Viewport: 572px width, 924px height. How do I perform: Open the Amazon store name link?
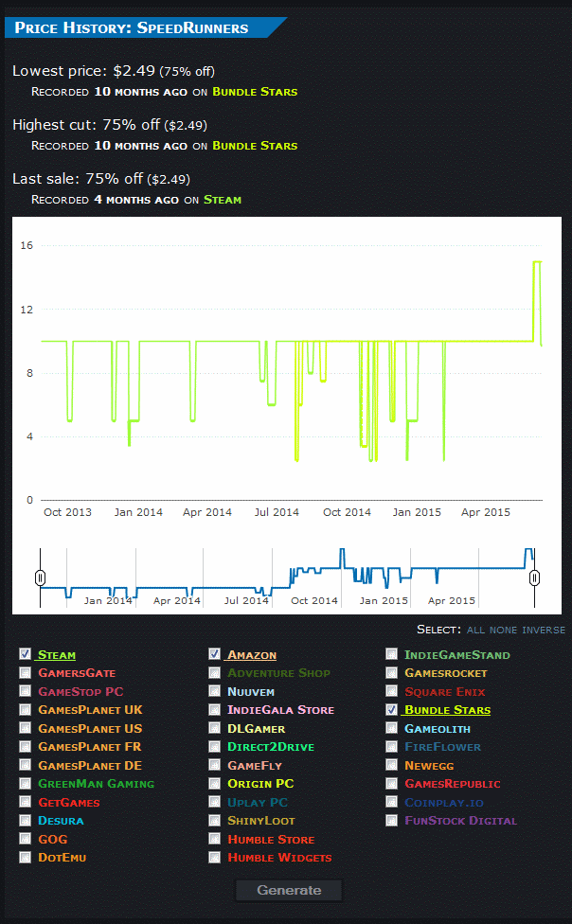click(251, 655)
